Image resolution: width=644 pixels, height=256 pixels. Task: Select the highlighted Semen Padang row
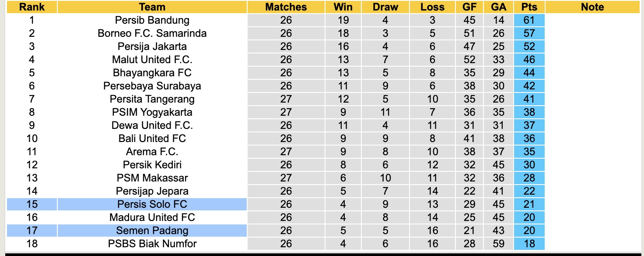coord(152,231)
